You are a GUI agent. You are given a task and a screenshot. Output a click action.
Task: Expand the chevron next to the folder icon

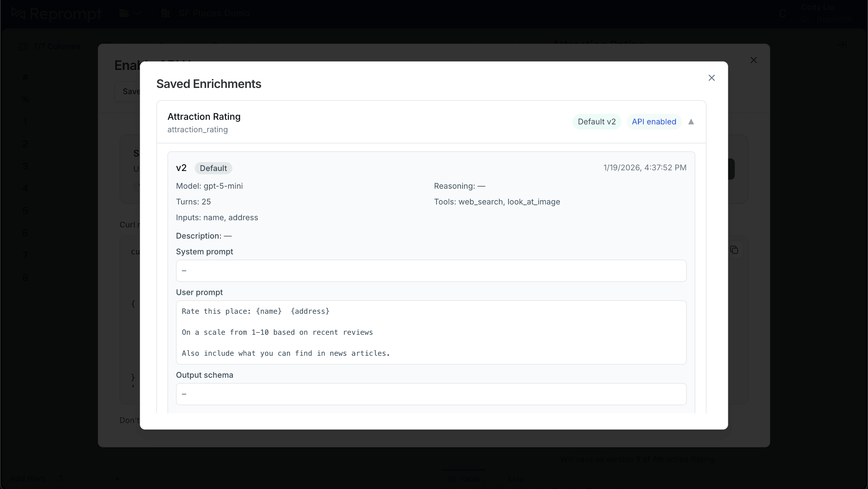(x=137, y=13)
